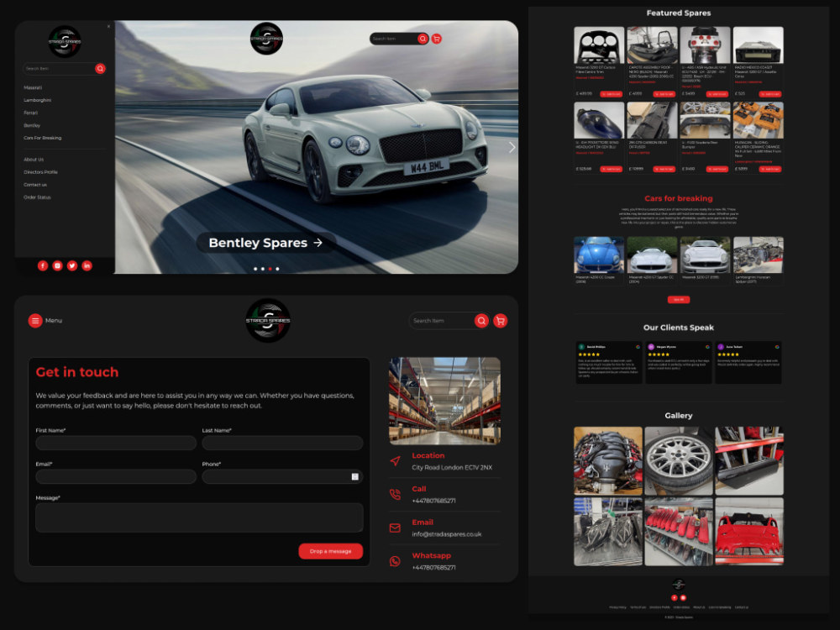Click the Whatsapp icon
This screenshot has height=630, width=840.
click(x=396, y=561)
